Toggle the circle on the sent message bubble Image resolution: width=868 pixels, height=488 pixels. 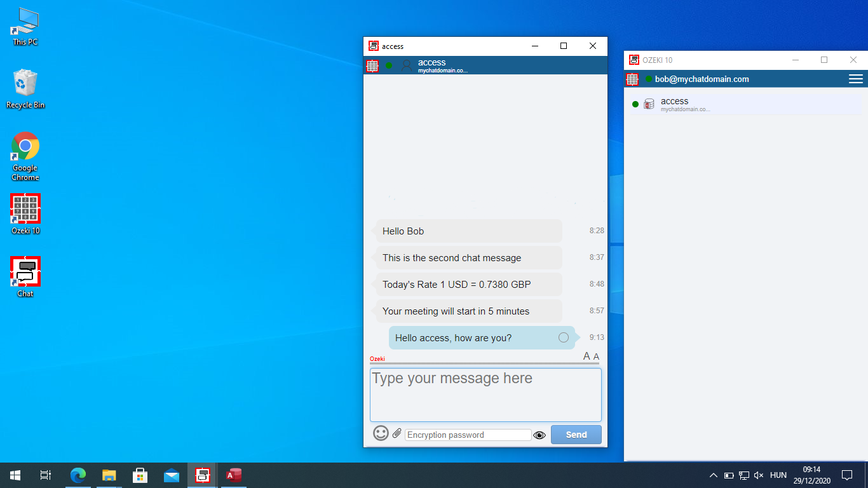[x=564, y=337]
